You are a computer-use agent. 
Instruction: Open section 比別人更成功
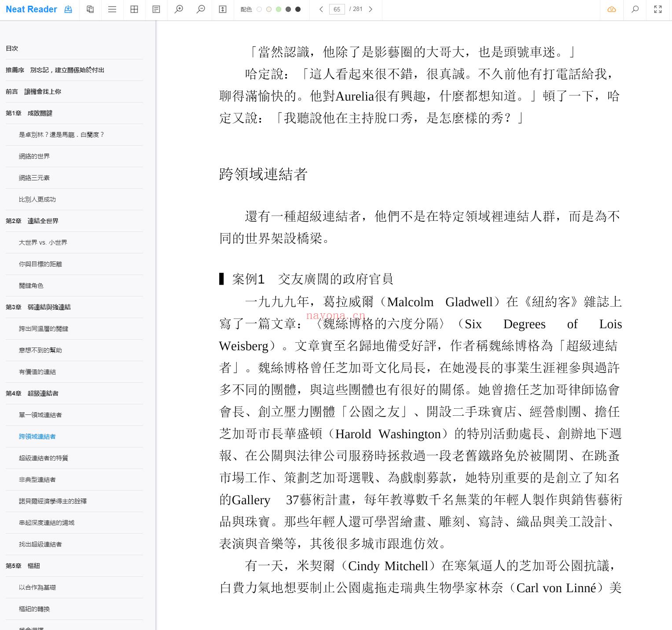click(37, 199)
